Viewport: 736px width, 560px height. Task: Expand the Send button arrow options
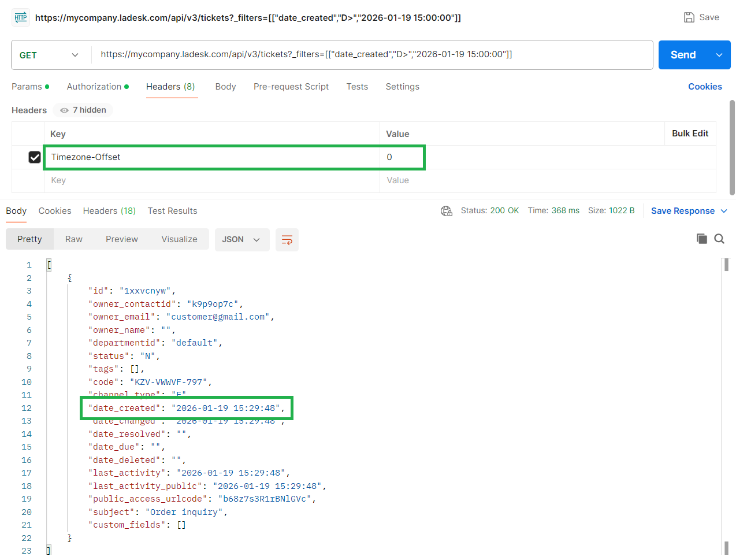tap(719, 55)
